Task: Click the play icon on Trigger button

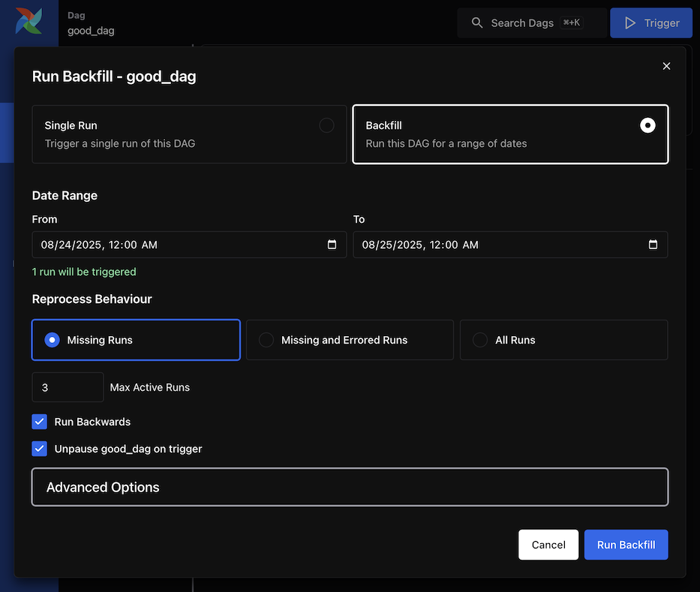Action: (x=630, y=23)
